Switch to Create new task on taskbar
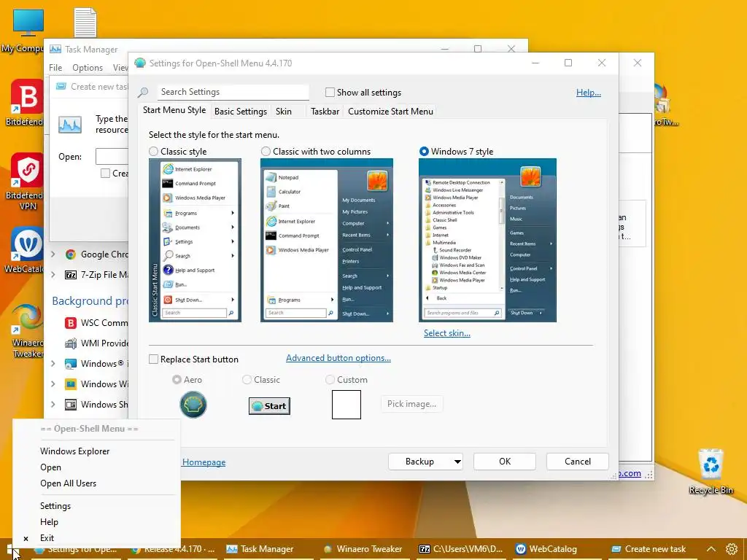This screenshot has height=560, width=747. tap(649, 549)
